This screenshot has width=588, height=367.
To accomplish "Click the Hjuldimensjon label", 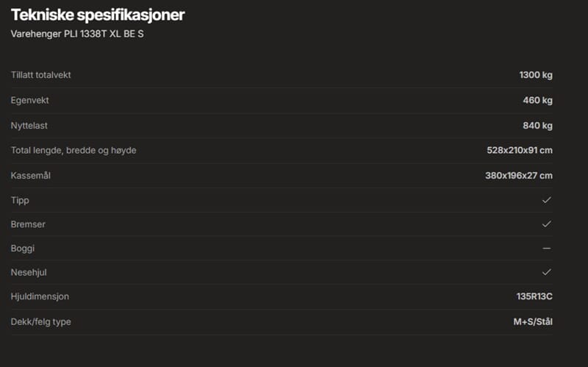I will click(x=40, y=296).
